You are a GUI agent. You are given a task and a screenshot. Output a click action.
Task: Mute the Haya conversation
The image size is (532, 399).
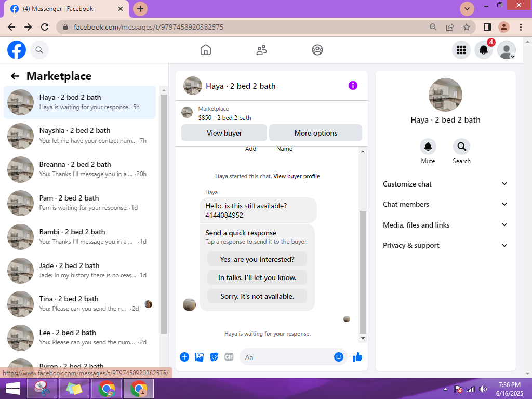coord(428,147)
